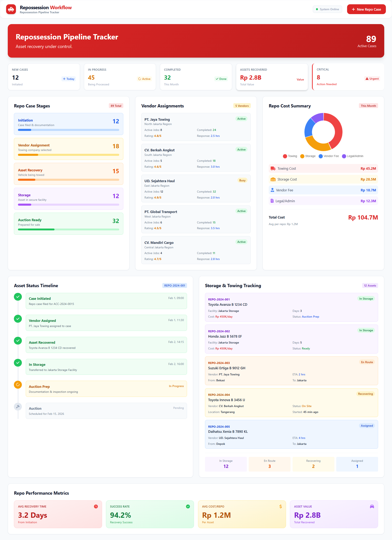Expand the 89 Total badge on Repo Case Stages
This screenshot has height=540, width=392.
[116, 105]
